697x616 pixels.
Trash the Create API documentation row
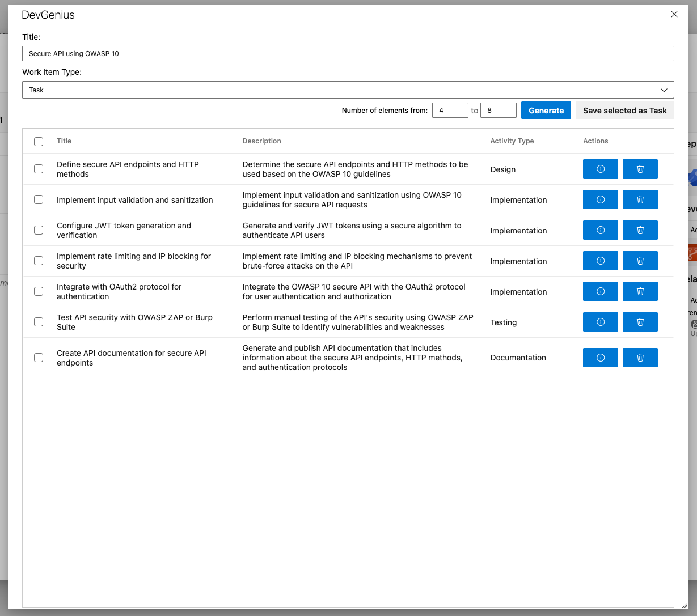(x=640, y=358)
